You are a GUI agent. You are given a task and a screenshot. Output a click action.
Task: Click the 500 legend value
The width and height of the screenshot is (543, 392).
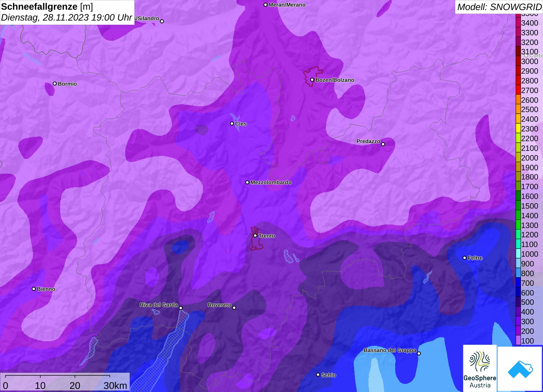click(527, 302)
